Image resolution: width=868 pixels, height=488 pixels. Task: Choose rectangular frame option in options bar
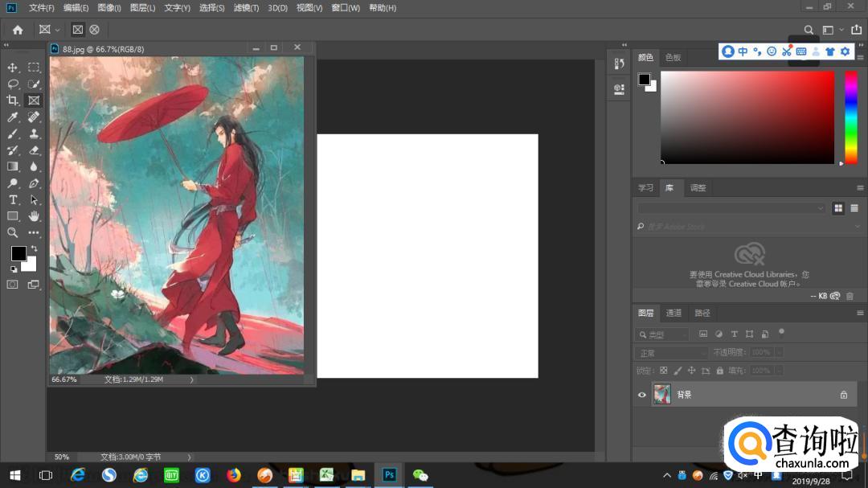[77, 30]
